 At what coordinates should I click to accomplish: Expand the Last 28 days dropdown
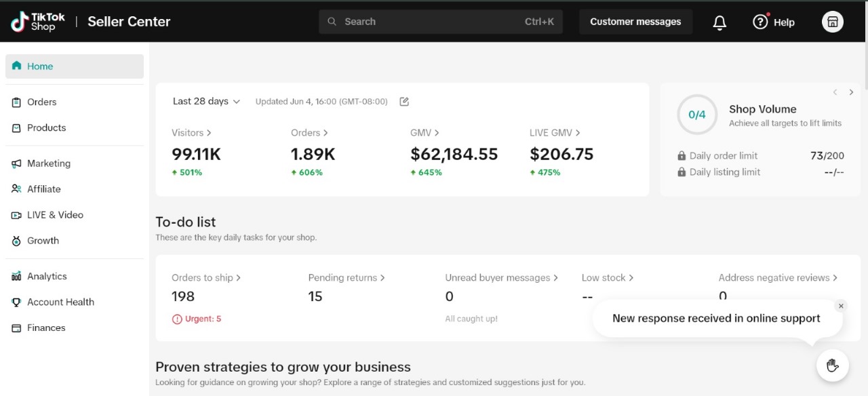click(x=206, y=102)
